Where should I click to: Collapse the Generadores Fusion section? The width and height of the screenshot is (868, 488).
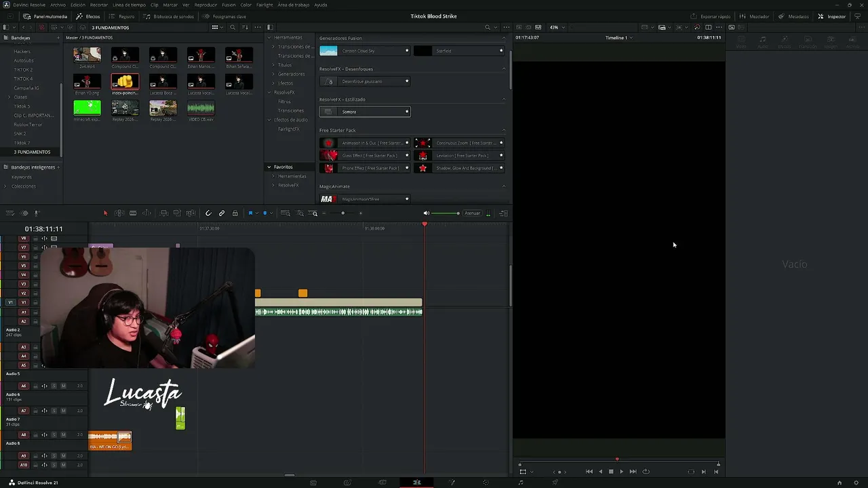(504, 38)
